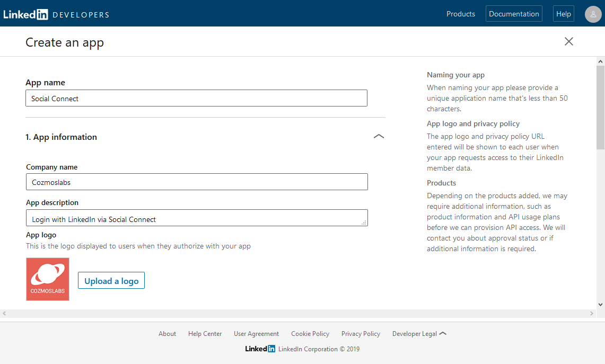Viewport: 605px width, 364px height.
Task: Collapse the App information section chevron
Action: 379,137
